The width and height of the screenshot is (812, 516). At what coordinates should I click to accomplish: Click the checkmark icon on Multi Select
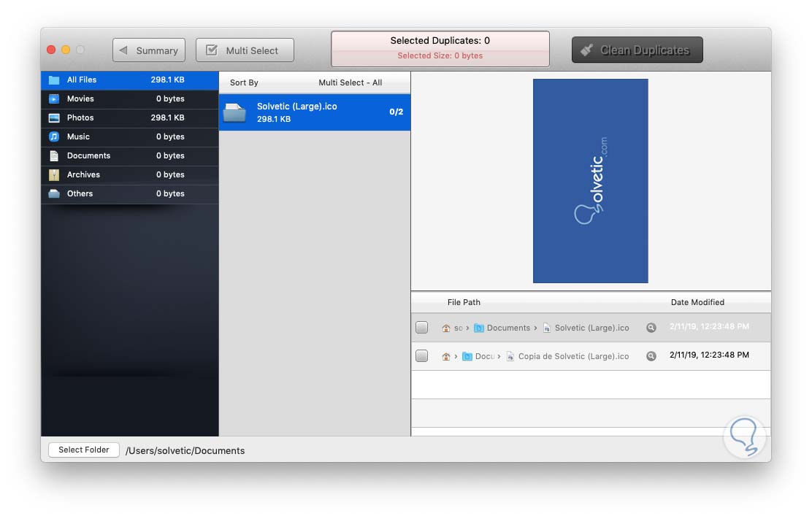[211, 50]
